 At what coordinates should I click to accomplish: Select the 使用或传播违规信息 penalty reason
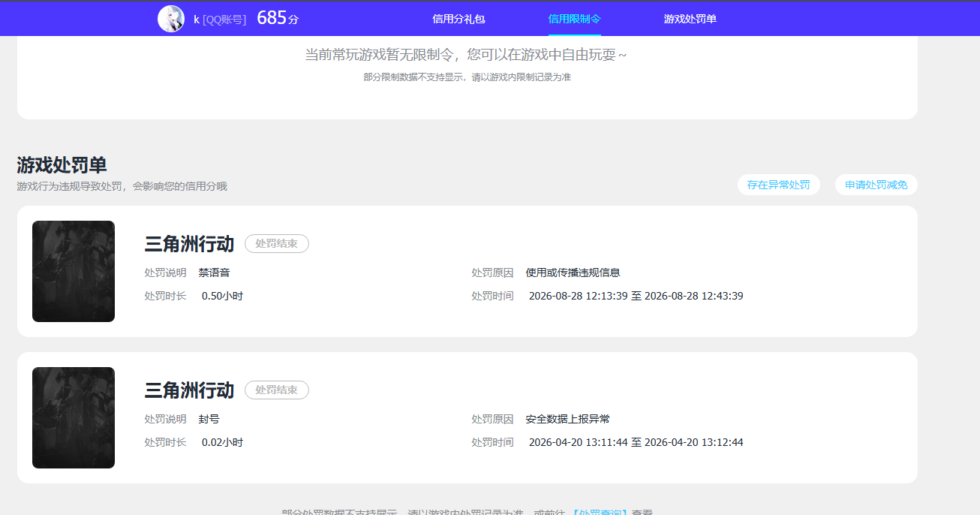point(573,273)
